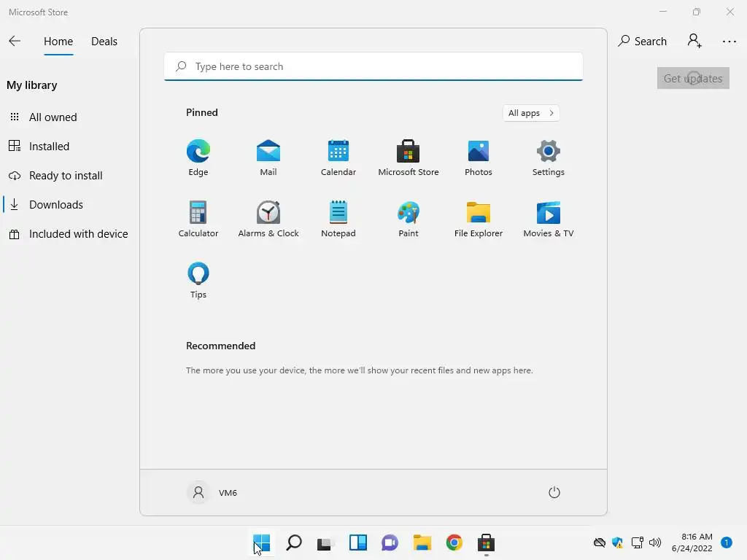Focus the Type here to search box
Viewport: 747px width, 560px height.
coord(373,66)
